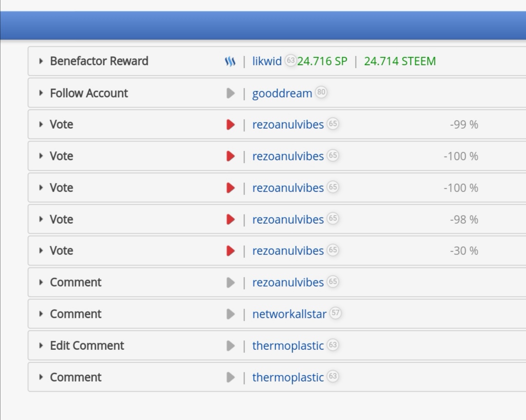The width and height of the screenshot is (526, 420).
Task: Expand the Vote row with -99 %
Action: [41, 125]
